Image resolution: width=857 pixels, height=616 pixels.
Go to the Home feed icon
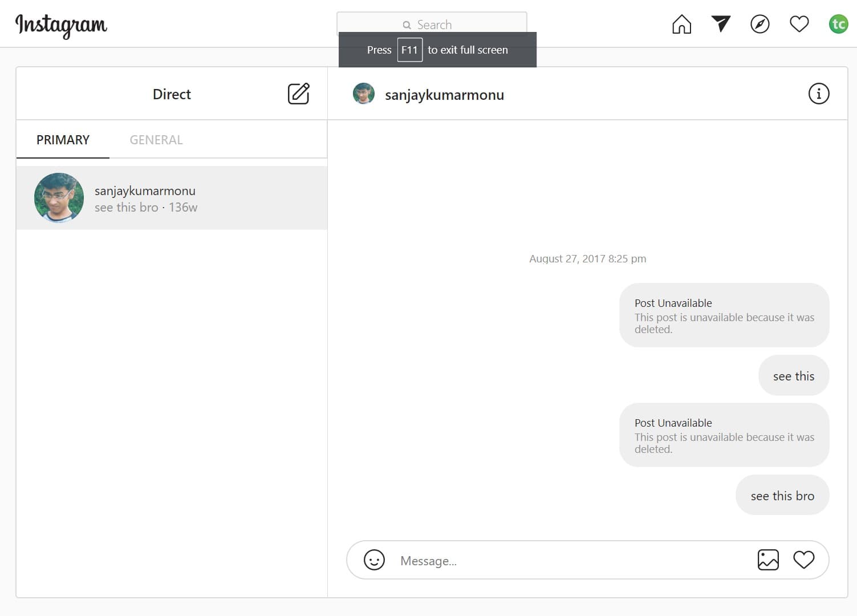pos(681,24)
